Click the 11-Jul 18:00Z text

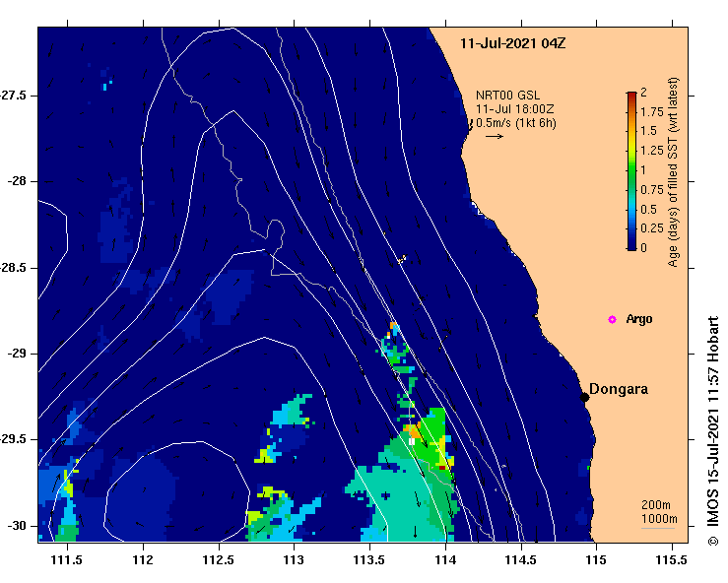click(x=515, y=109)
